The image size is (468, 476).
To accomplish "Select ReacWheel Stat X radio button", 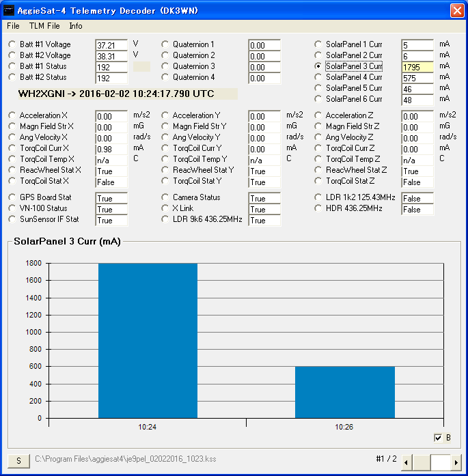I will [12, 170].
